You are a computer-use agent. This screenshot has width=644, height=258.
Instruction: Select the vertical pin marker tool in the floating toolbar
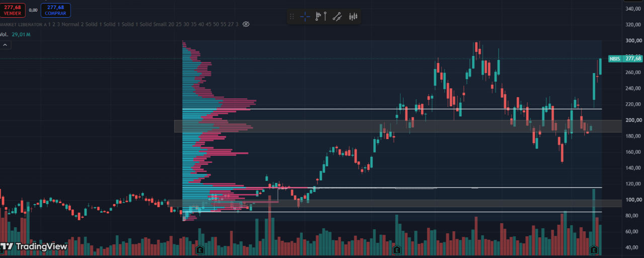pos(326,17)
